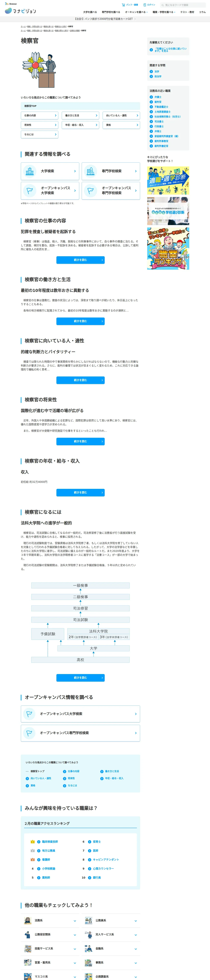
Task: Expand the 法務系 chevron
Action: (x=75, y=921)
